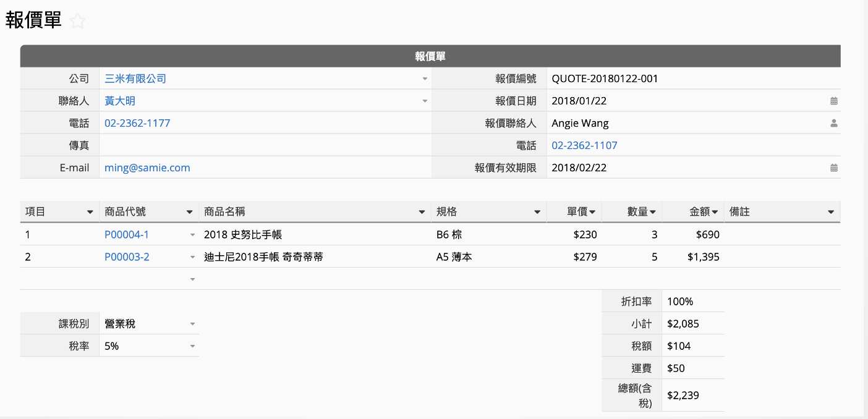The height and width of the screenshot is (419, 868).
Task: Open the 稅率 dropdown
Action: click(192, 347)
